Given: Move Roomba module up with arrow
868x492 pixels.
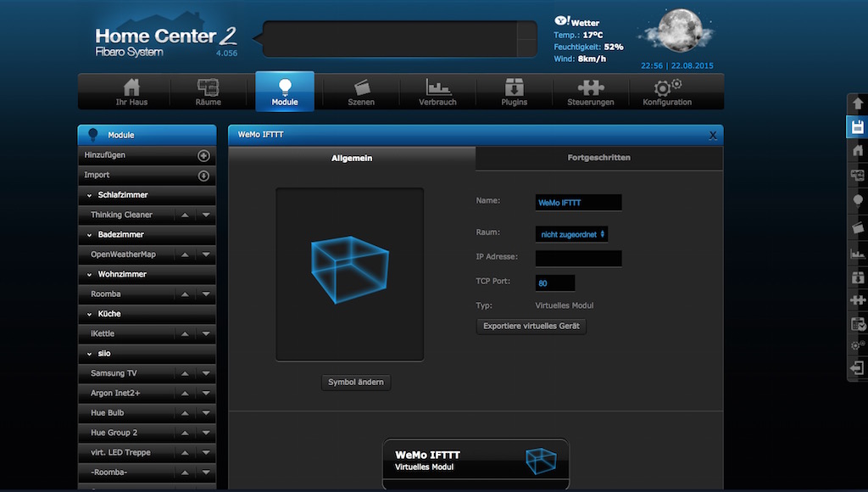Looking at the screenshot, I should tap(185, 294).
